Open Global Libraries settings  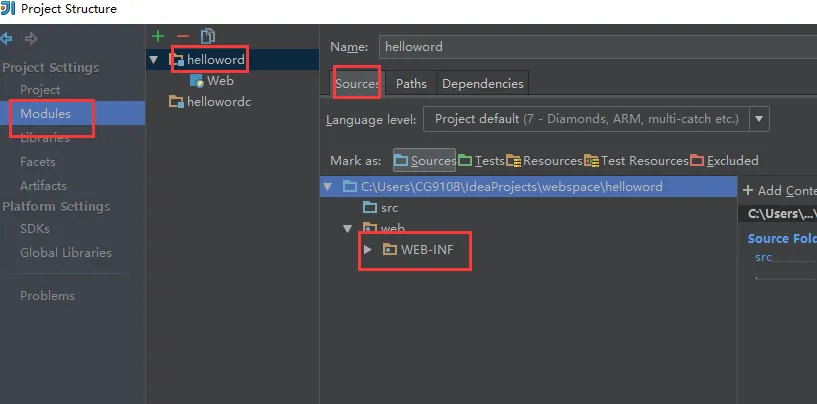point(66,253)
